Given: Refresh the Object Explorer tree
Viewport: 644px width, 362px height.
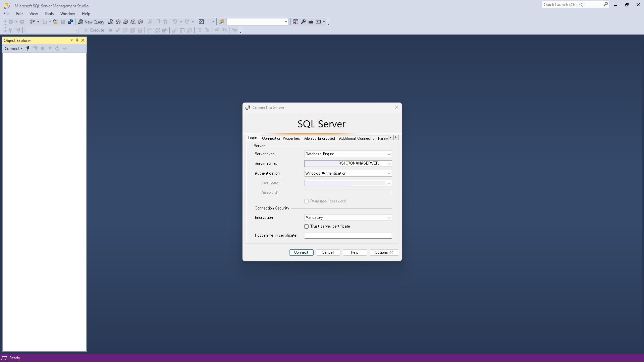Looking at the screenshot, I should click(x=57, y=48).
